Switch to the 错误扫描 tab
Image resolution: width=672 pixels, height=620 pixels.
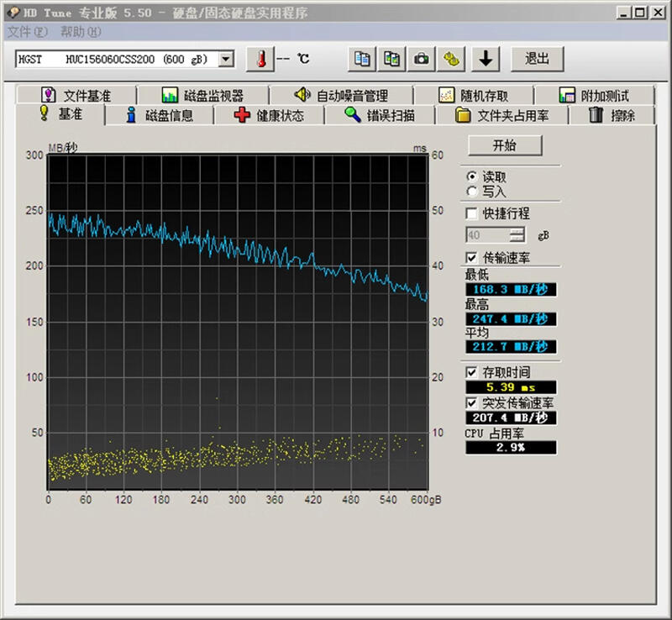(x=380, y=115)
